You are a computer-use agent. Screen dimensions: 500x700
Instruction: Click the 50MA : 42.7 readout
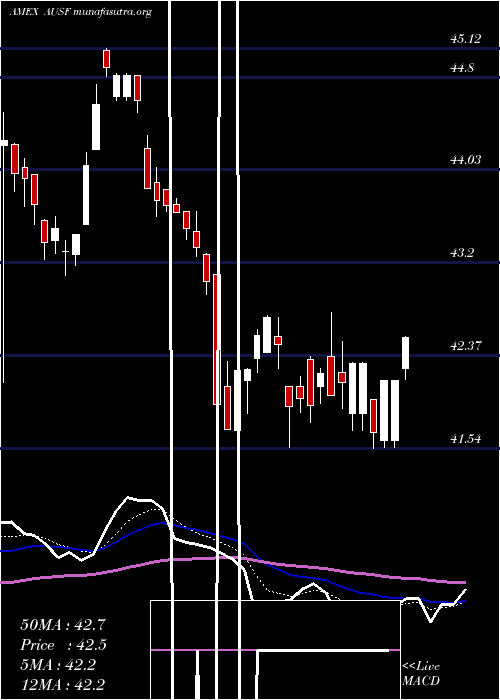(63, 624)
